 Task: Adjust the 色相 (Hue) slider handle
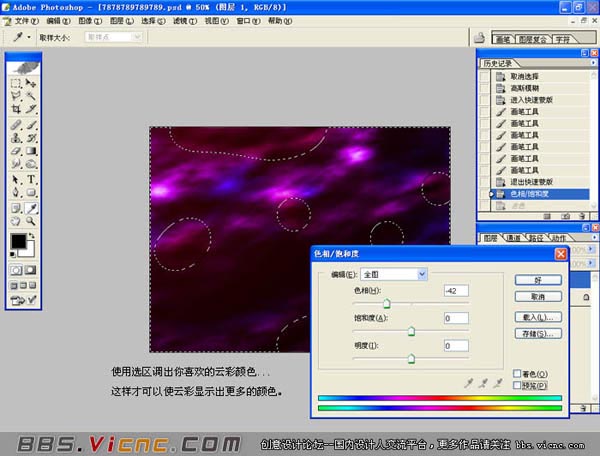tap(387, 304)
